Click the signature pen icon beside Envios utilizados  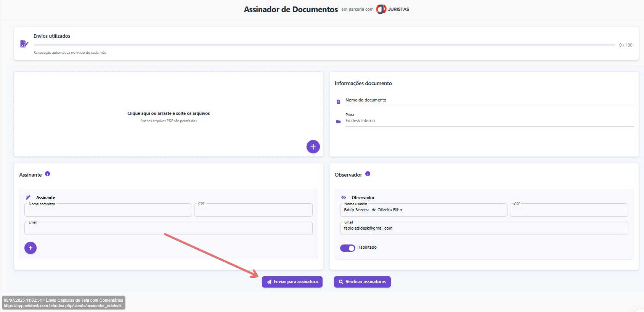tap(24, 44)
